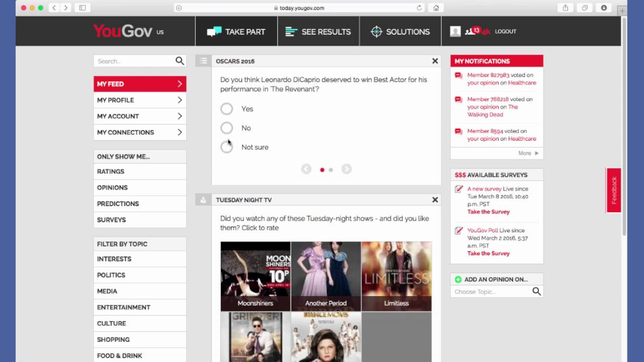Expand My Profile chevron

180,100
